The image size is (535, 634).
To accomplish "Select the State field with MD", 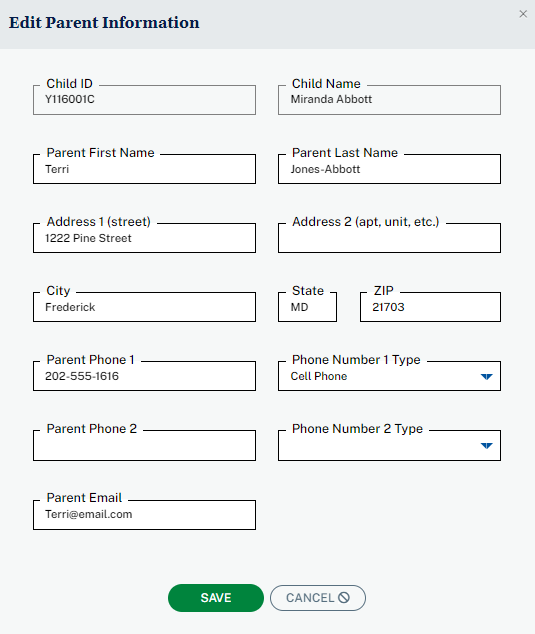I will 307,307.
